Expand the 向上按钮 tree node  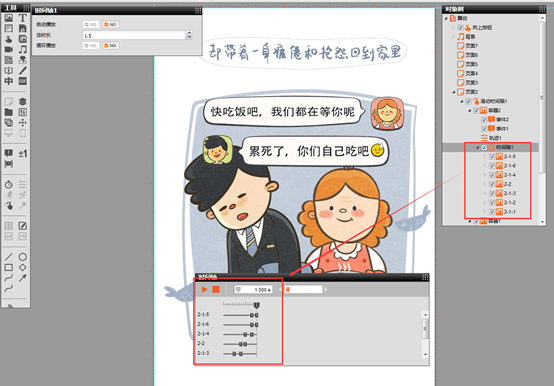[x=454, y=28]
